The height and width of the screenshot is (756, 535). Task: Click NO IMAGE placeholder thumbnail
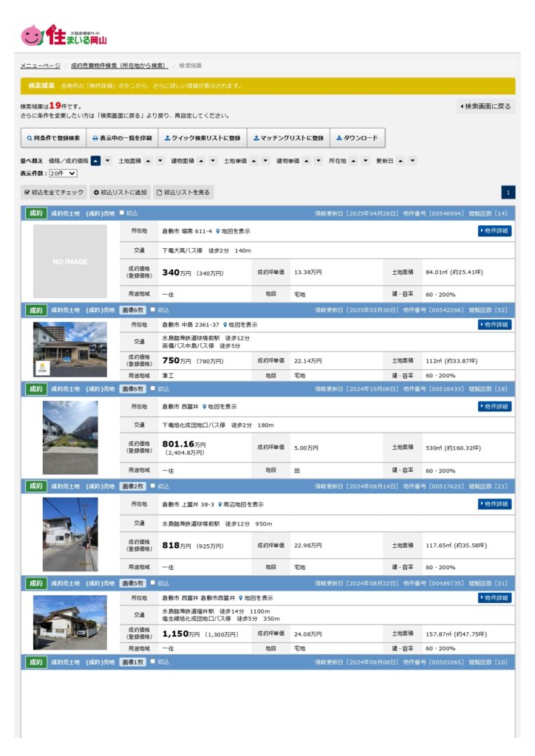click(x=70, y=262)
